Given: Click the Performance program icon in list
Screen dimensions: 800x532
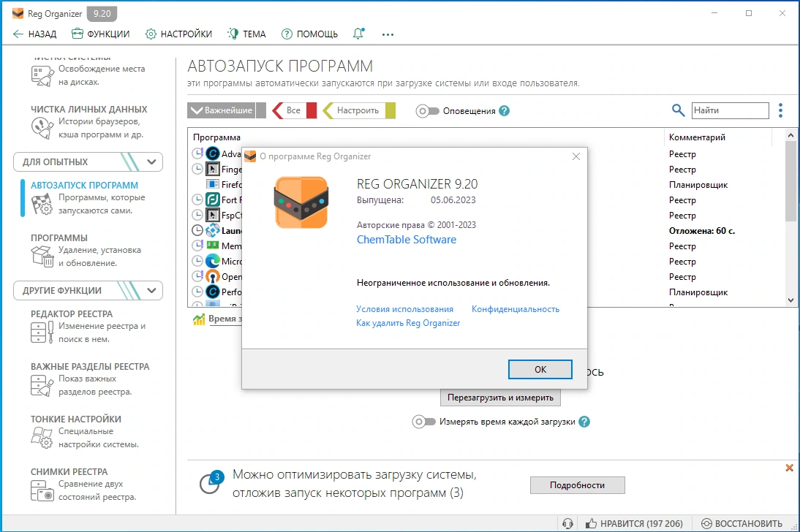Looking at the screenshot, I should [x=212, y=292].
